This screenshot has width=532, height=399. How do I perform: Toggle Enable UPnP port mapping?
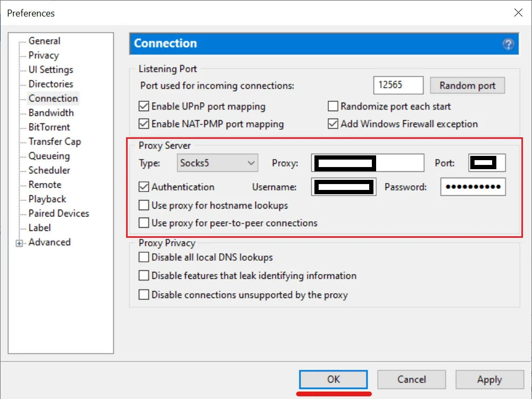point(144,106)
